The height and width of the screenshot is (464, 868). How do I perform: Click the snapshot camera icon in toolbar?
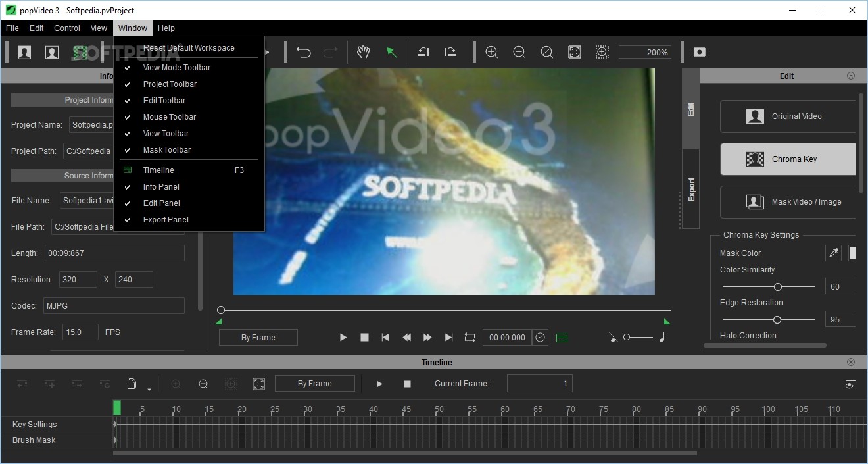(700, 52)
